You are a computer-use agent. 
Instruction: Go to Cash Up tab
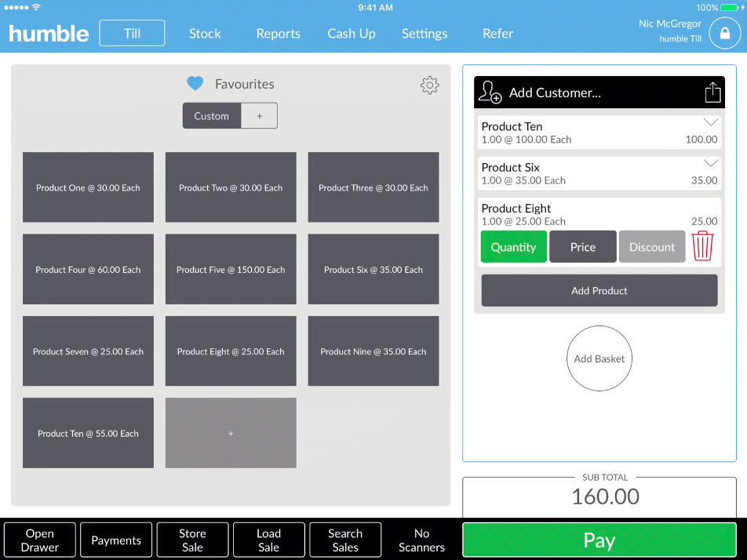pos(352,33)
